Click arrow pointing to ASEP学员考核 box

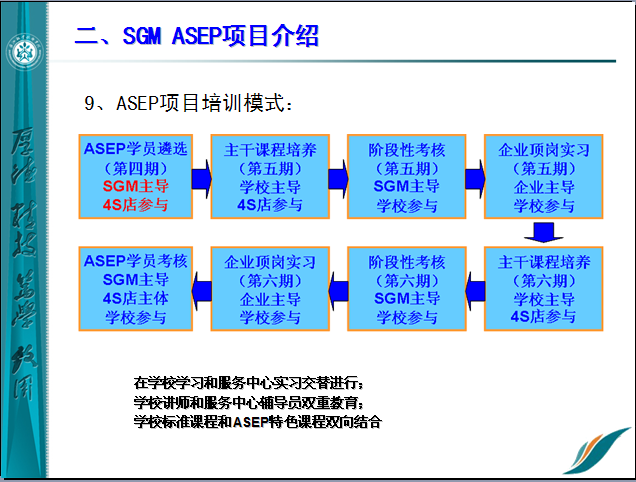point(202,291)
